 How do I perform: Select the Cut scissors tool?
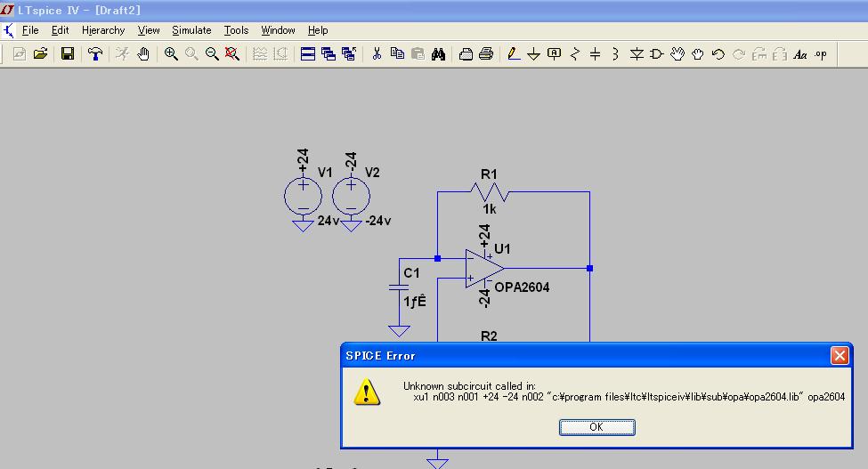pos(377,53)
